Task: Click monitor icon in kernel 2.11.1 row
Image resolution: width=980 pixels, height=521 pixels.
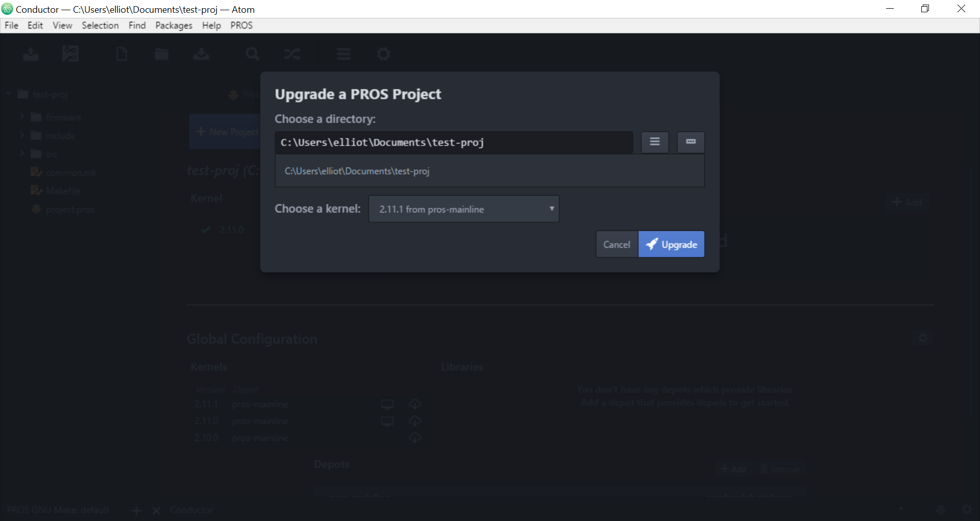Action: (387, 405)
